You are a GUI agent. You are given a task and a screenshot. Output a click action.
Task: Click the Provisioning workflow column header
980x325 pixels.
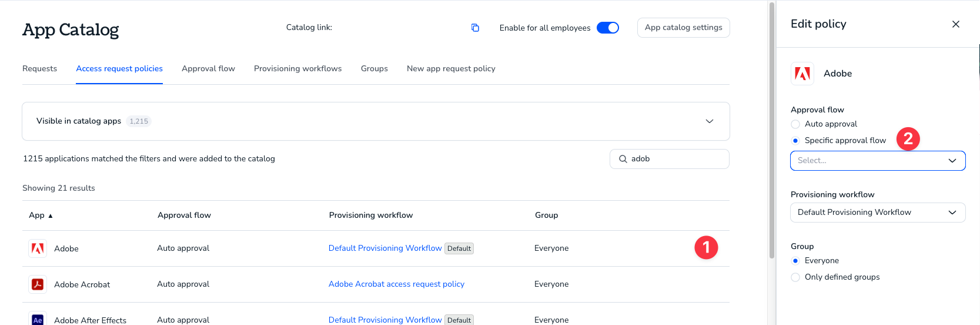(x=371, y=215)
